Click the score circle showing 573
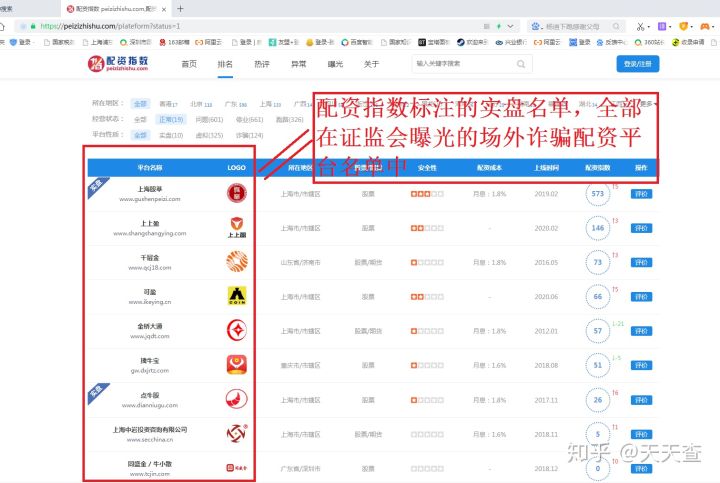720x483 pixels. pyautogui.click(x=597, y=194)
